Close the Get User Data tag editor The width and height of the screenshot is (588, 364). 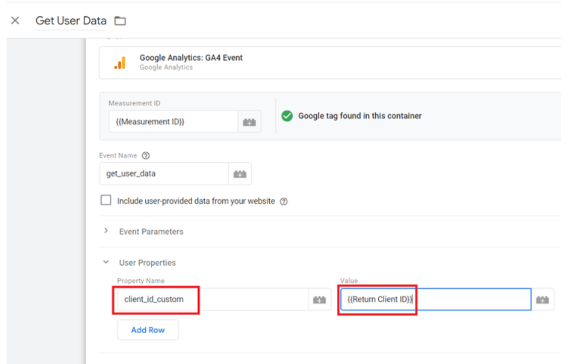click(15, 20)
